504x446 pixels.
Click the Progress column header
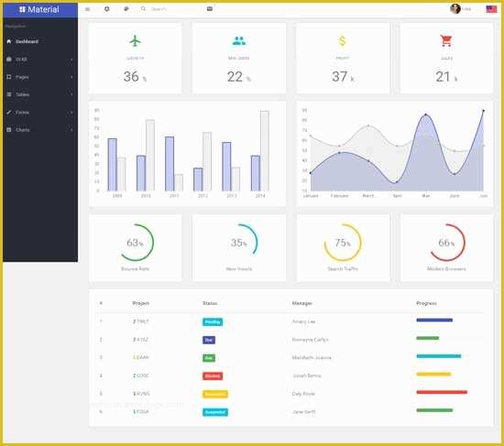tap(426, 303)
